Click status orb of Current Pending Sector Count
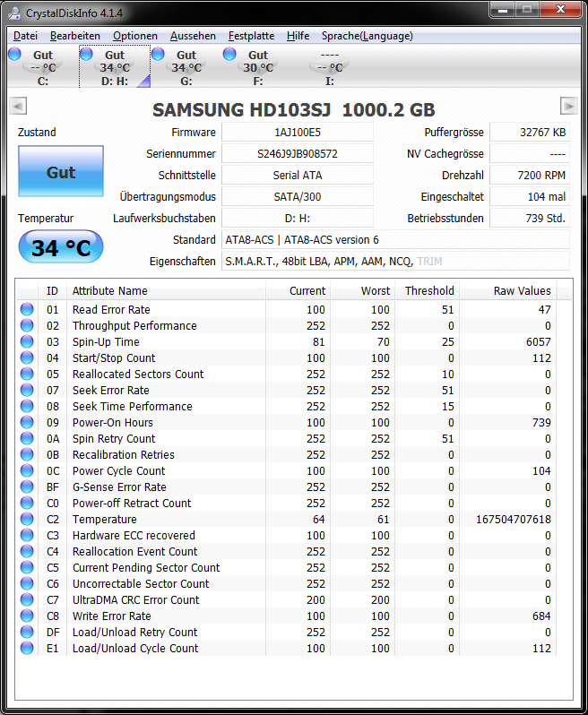Screen dimensions: 588x715 (x=27, y=567)
